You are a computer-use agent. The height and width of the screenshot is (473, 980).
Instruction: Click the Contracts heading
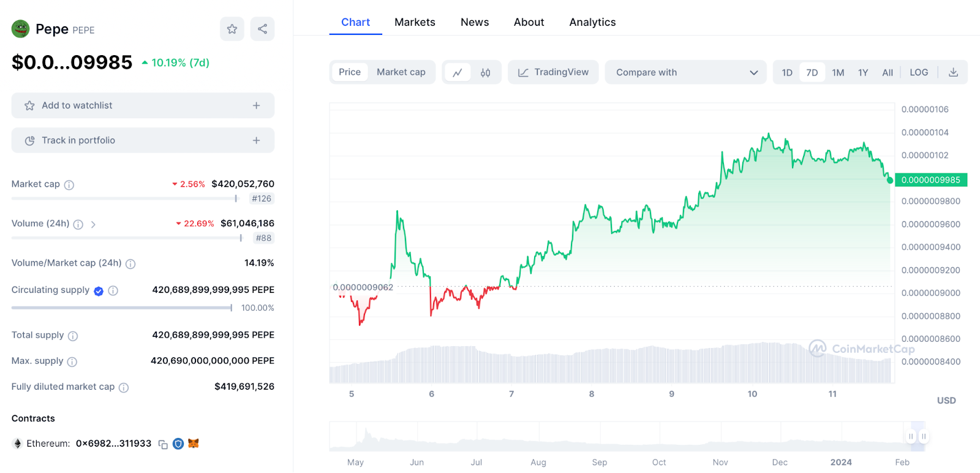point(33,418)
